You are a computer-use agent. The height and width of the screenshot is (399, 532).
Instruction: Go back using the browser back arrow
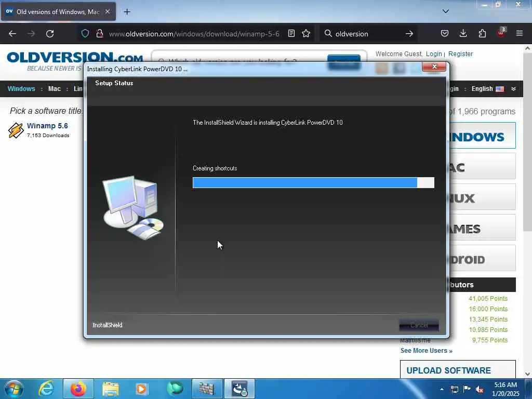pyautogui.click(x=12, y=34)
